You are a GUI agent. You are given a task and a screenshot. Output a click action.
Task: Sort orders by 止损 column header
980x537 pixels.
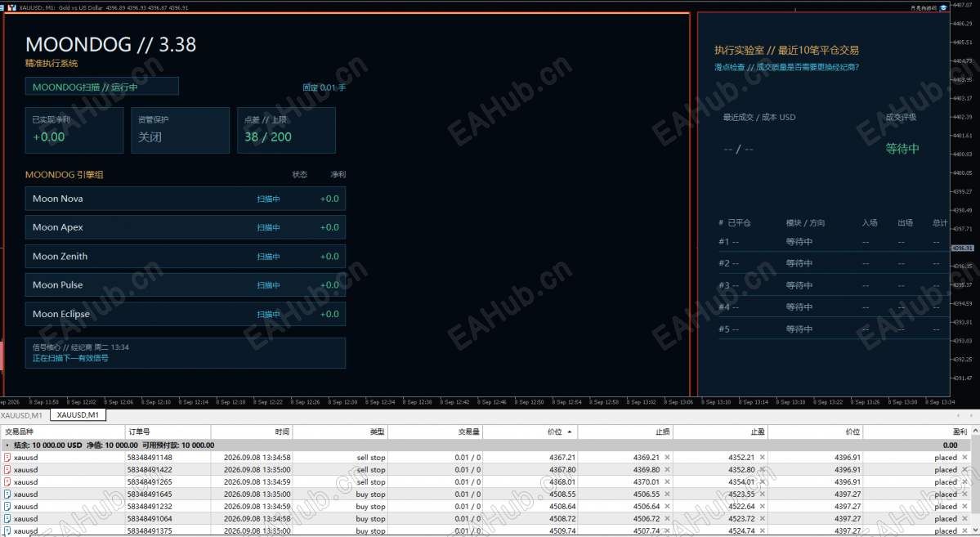click(x=625, y=432)
